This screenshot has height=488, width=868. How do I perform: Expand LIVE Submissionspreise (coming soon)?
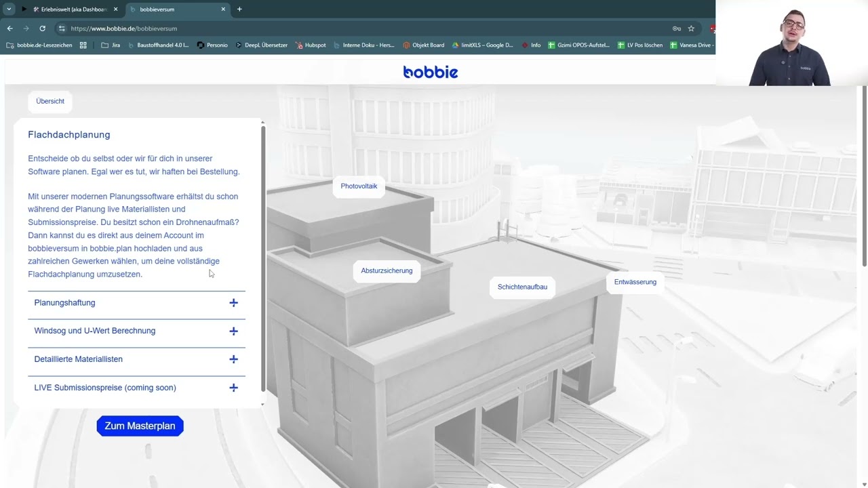(136, 388)
